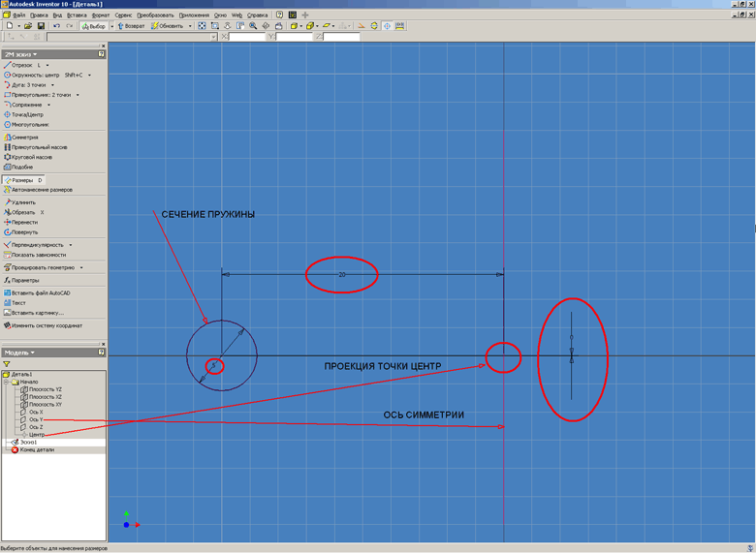The height and width of the screenshot is (553, 756).
Task: Click the browser filter funnel icon
Action: (6, 364)
